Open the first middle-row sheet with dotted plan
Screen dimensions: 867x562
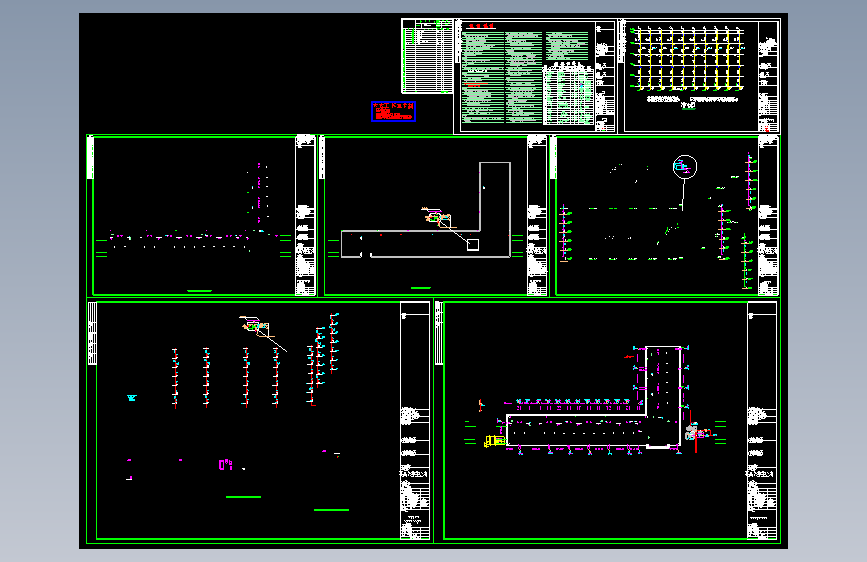coord(202,216)
